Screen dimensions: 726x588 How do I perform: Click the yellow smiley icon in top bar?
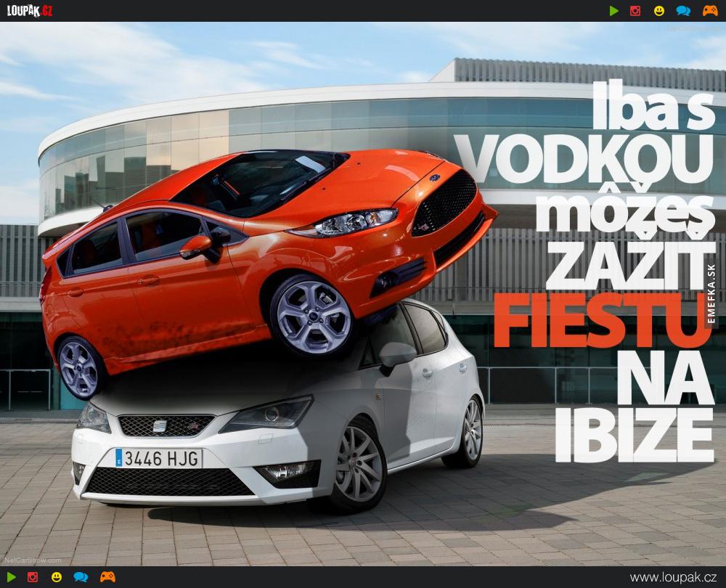point(659,11)
